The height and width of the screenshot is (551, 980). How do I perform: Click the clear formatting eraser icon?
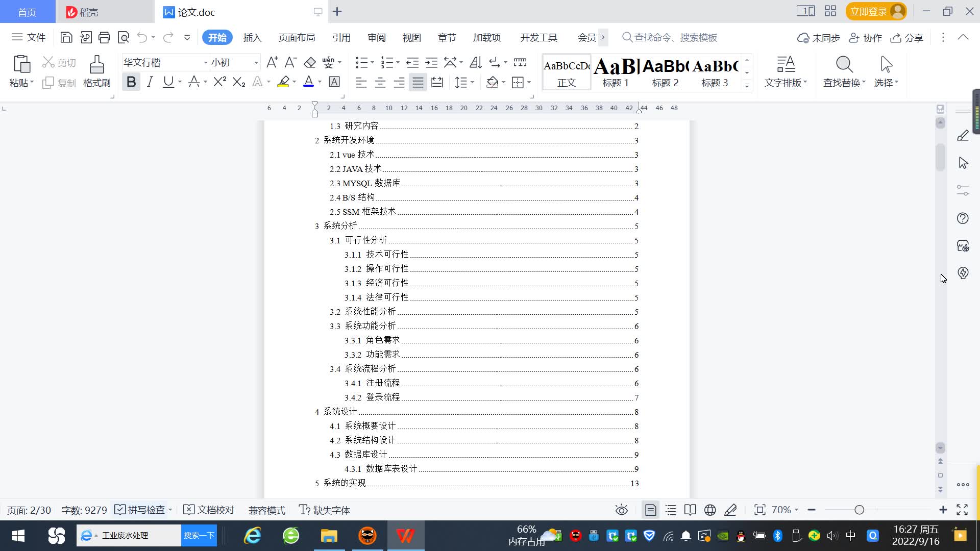coord(310,63)
